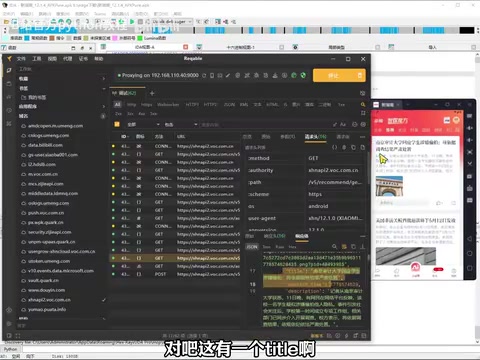Select domain yumao.puata.info
Viewport: 480px width, 360px height.
tap(47, 310)
